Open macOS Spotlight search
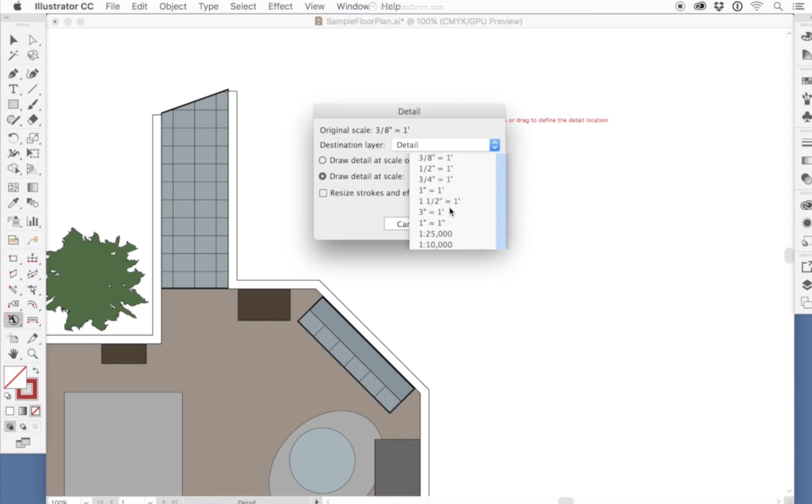 coord(778,6)
